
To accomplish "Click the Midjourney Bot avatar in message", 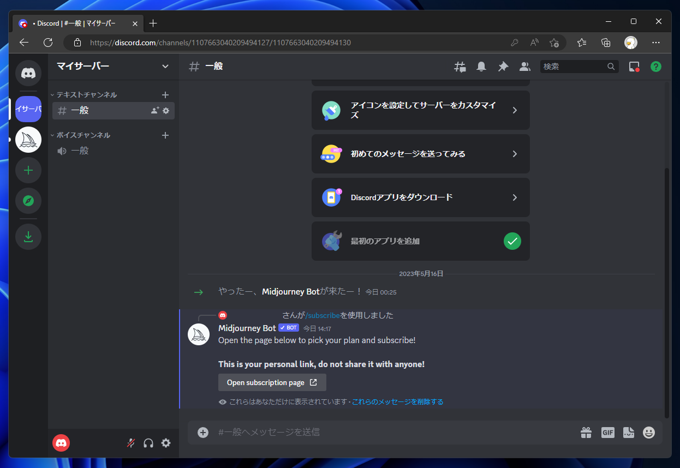I will [x=199, y=334].
